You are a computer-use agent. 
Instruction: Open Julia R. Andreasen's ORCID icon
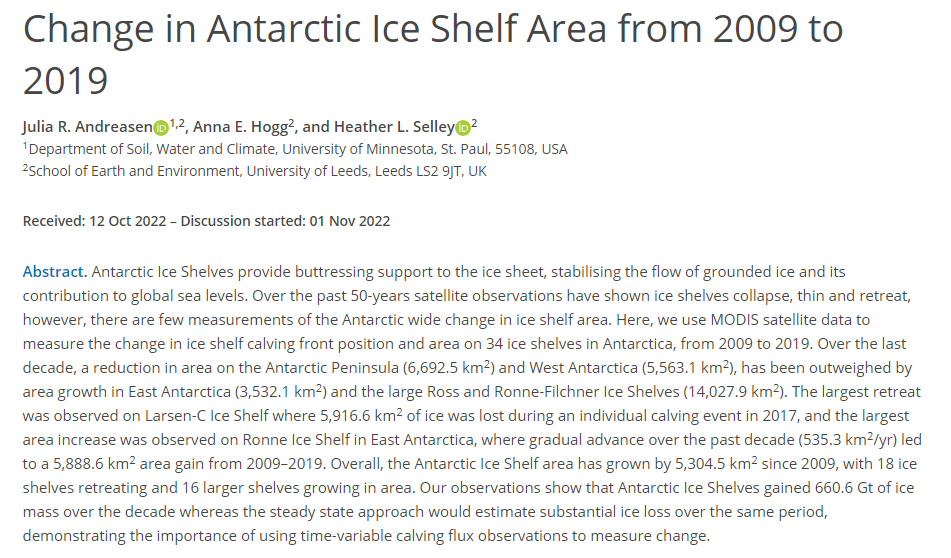(161, 128)
